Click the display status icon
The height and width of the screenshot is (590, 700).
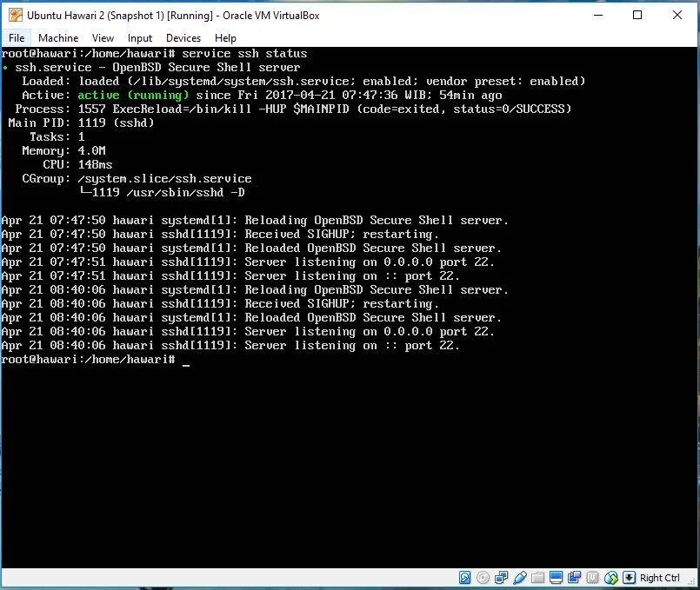coord(556,578)
